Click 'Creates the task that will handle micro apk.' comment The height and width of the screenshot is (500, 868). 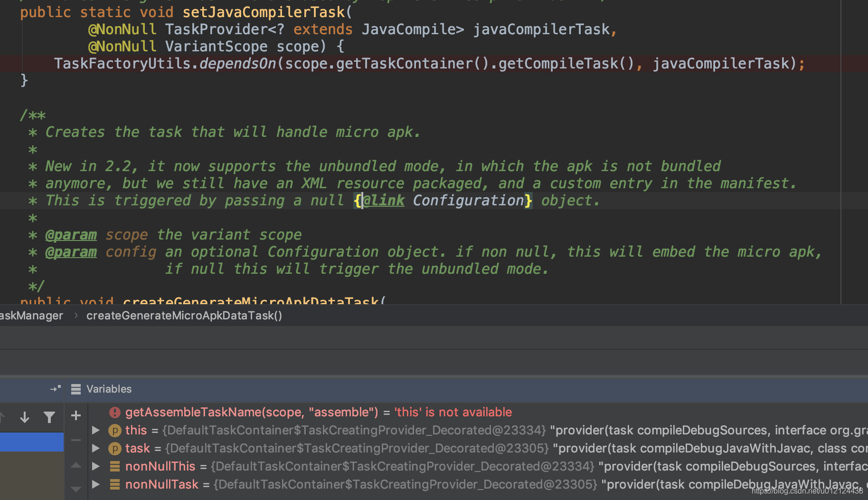coord(233,132)
